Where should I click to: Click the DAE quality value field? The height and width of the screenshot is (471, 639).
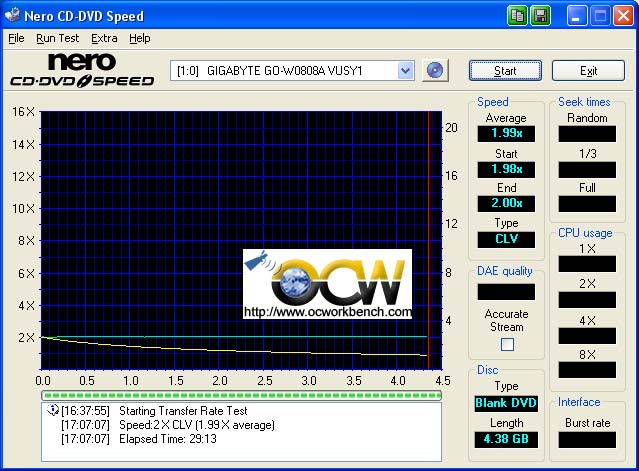pos(506,292)
